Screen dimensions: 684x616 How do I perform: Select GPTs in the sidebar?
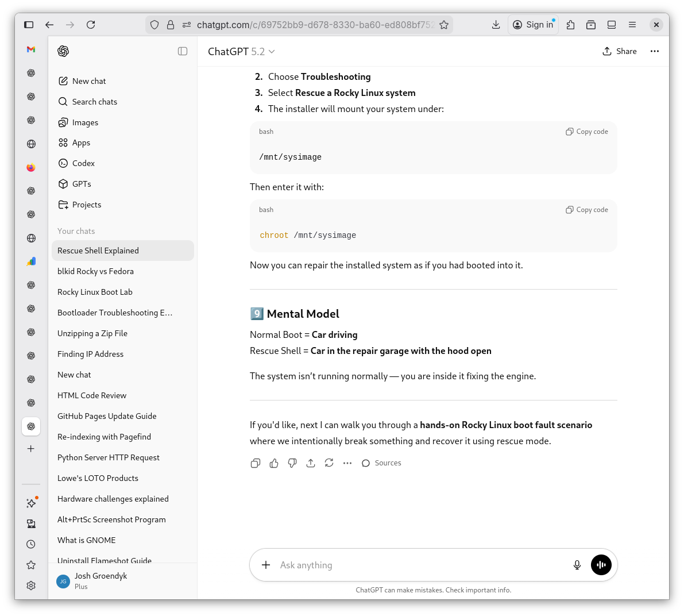(x=82, y=184)
